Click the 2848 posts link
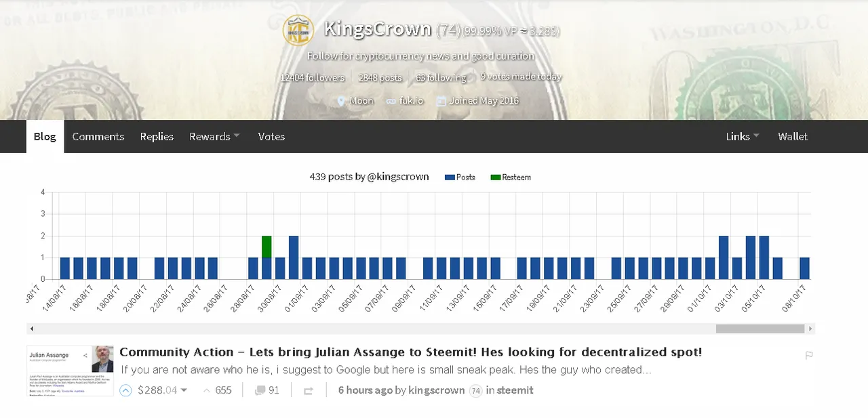The image size is (868, 418). coord(380,77)
